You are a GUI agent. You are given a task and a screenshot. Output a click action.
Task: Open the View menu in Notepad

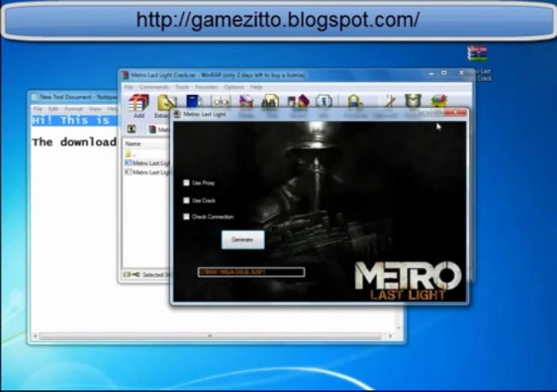95,109
